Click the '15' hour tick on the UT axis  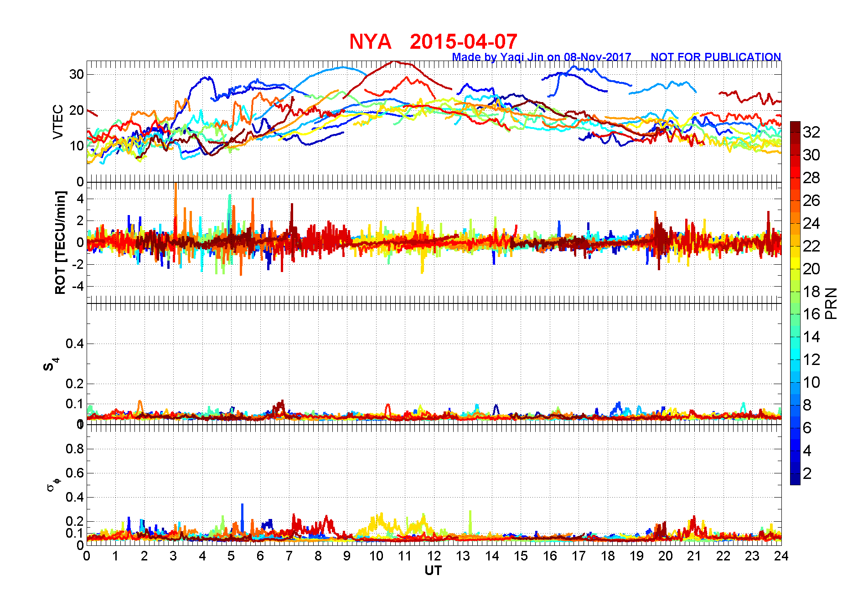point(521,556)
